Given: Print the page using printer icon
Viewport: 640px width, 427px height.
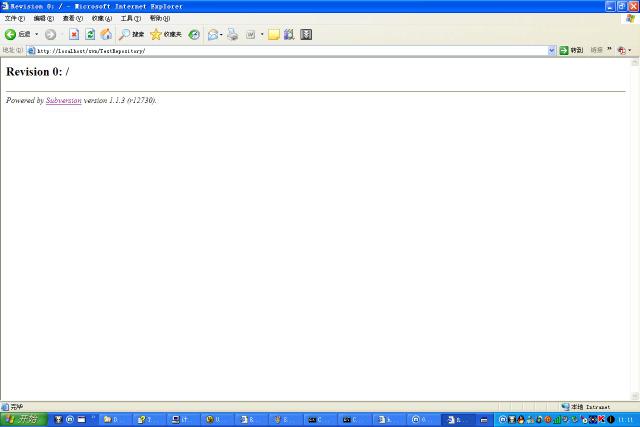Looking at the screenshot, I should [x=233, y=34].
